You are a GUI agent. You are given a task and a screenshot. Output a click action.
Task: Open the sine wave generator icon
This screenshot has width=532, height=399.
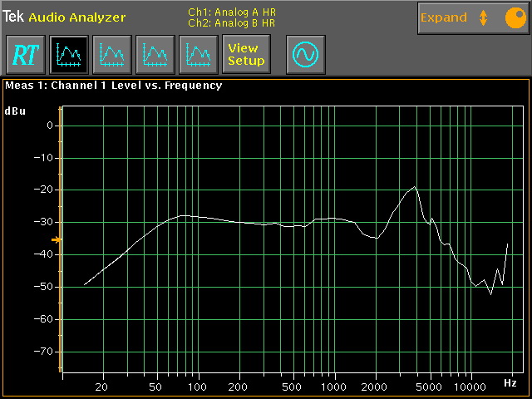click(305, 55)
